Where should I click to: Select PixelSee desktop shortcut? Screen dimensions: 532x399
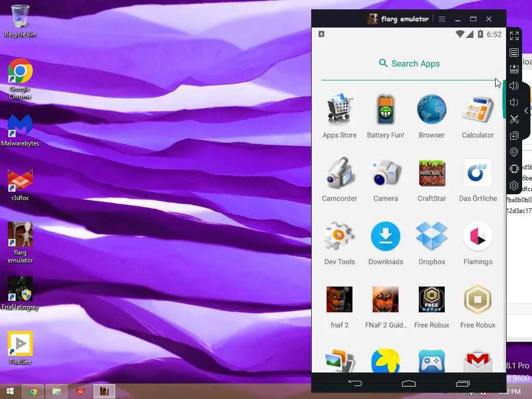click(x=20, y=348)
